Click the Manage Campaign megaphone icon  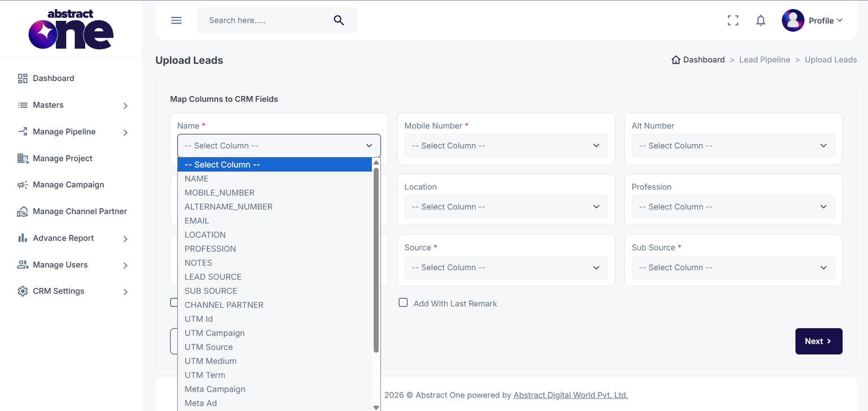click(23, 185)
